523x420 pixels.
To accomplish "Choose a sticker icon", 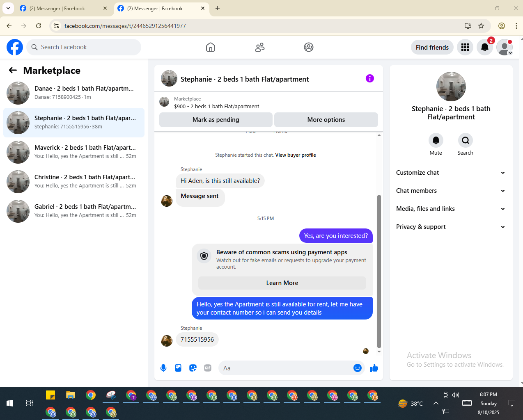I will [193, 368].
